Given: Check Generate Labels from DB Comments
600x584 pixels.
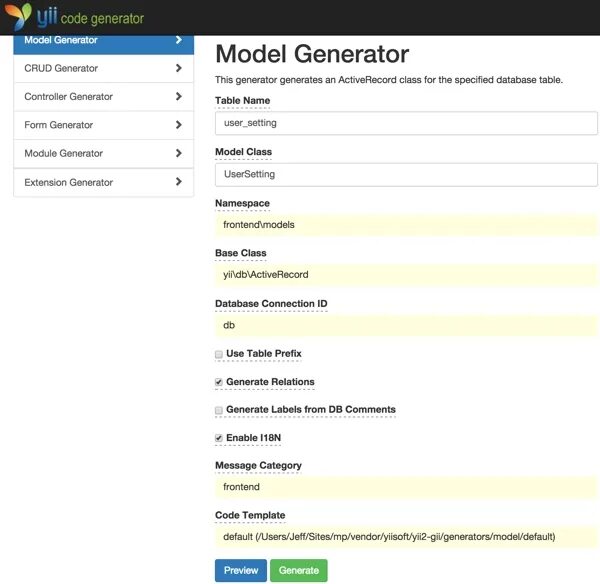Looking at the screenshot, I should [219, 410].
